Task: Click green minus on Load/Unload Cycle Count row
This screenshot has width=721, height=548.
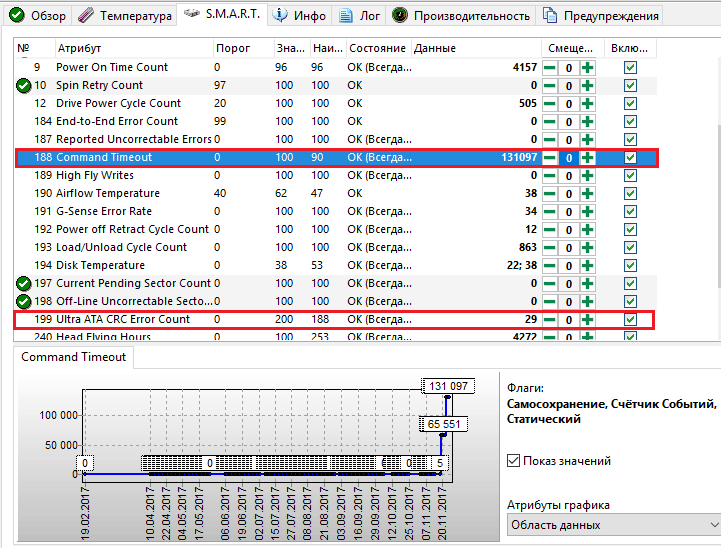Action: tap(550, 247)
